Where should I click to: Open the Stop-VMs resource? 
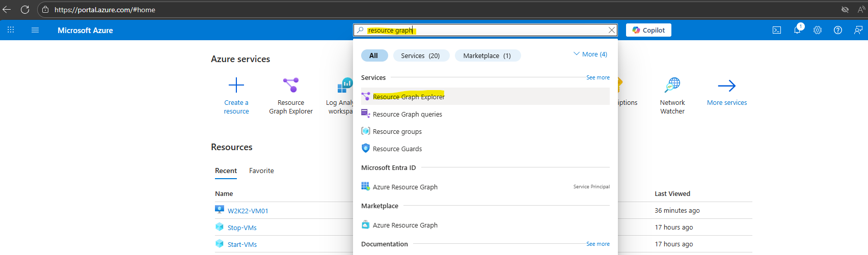tap(242, 228)
